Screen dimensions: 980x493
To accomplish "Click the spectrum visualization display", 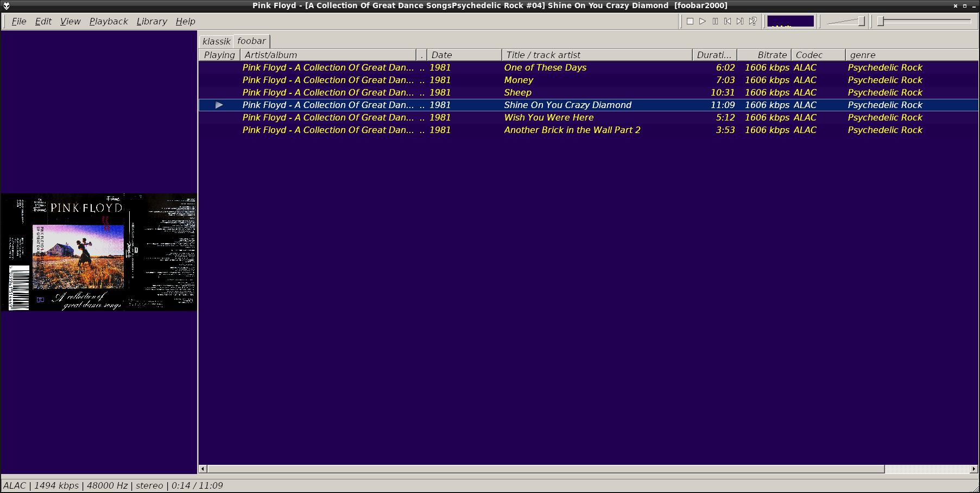I will click(x=791, y=21).
